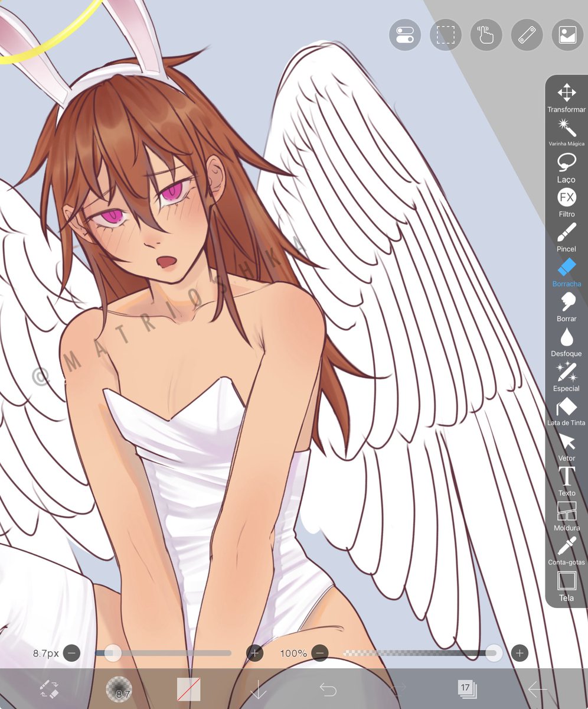Select the Transformar tool
The height and width of the screenshot is (709, 588).
coord(567,98)
